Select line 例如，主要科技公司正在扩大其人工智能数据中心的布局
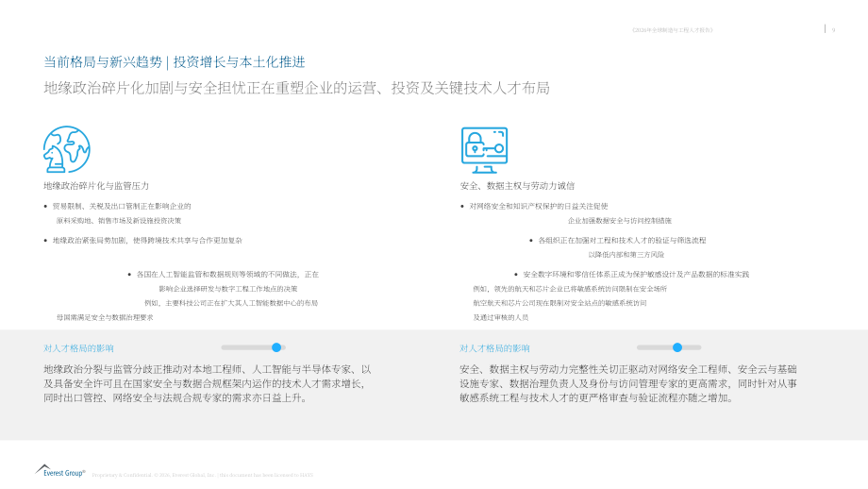 231,303
